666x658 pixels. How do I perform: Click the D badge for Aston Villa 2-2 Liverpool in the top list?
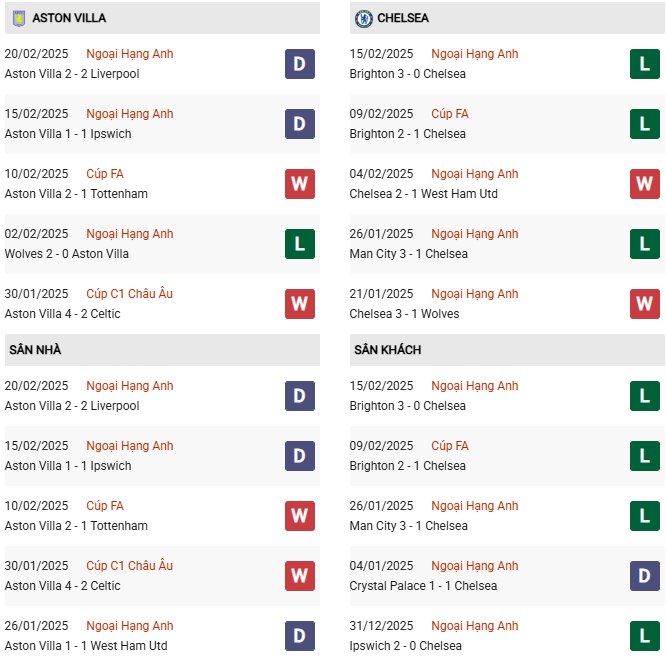click(300, 64)
